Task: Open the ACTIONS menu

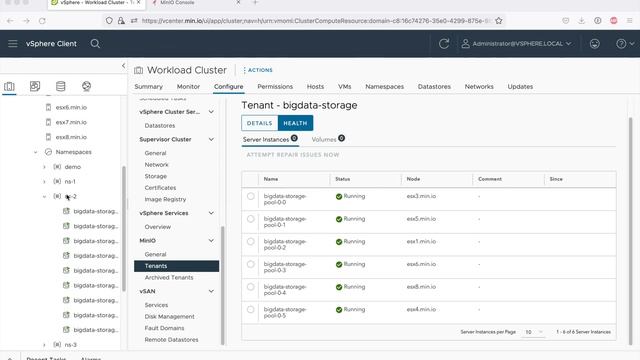Action: [x=258, y=70]
